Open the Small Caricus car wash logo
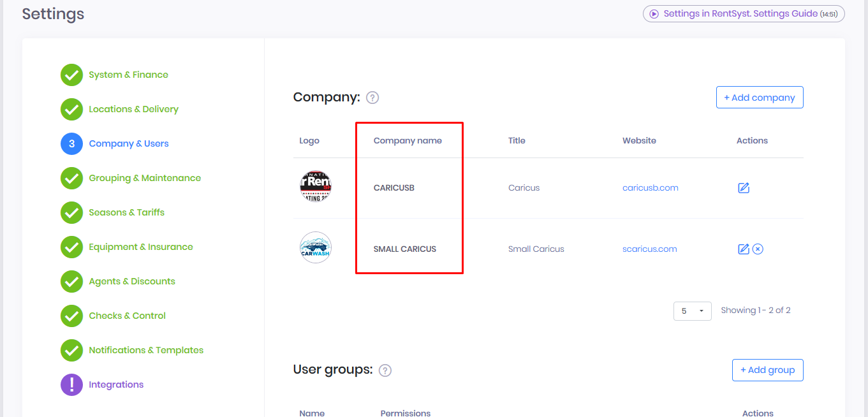The height and width of the screenshot is (417, 868). point(316,247)
